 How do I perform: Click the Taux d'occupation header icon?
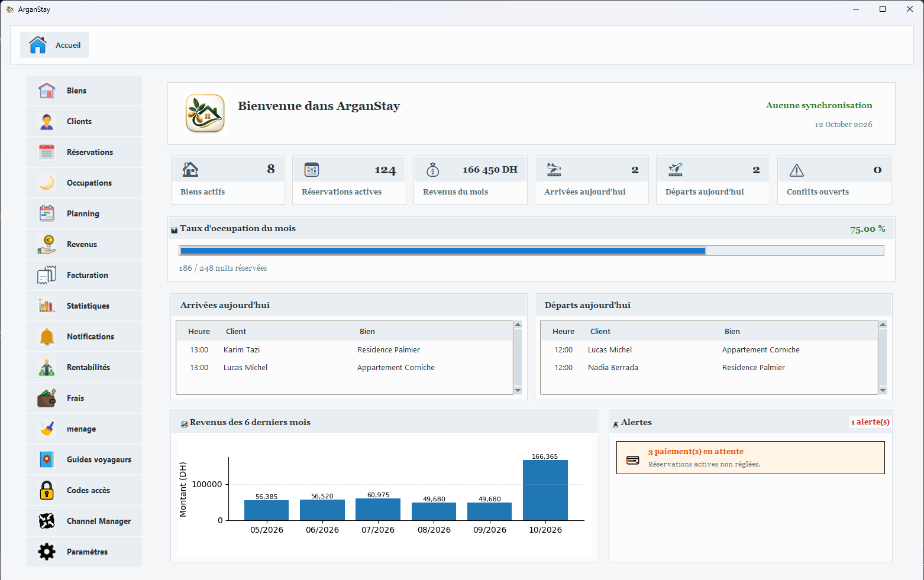tap(175, 230)
